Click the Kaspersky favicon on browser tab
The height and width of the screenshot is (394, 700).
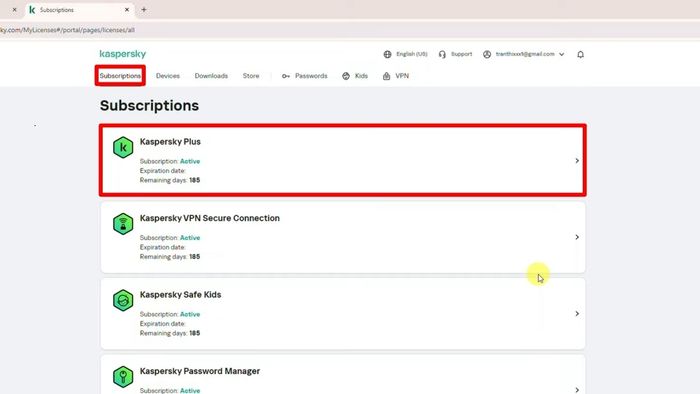coord(32,10)
